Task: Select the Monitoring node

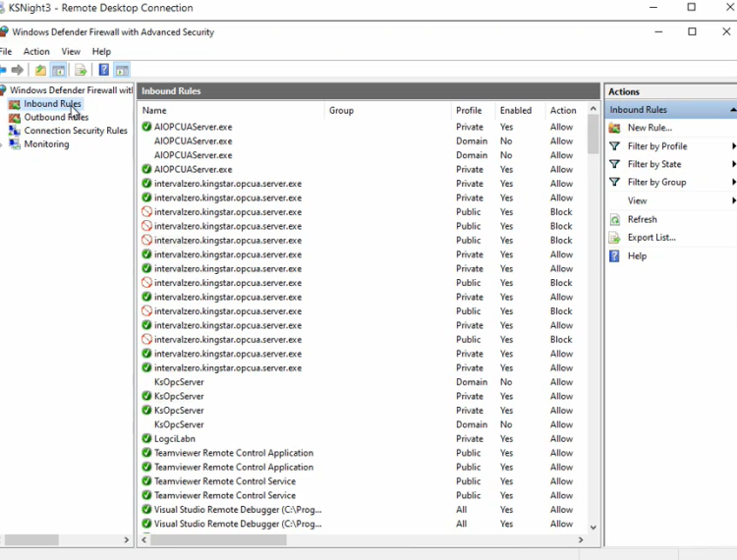Action: coord(46,144)
